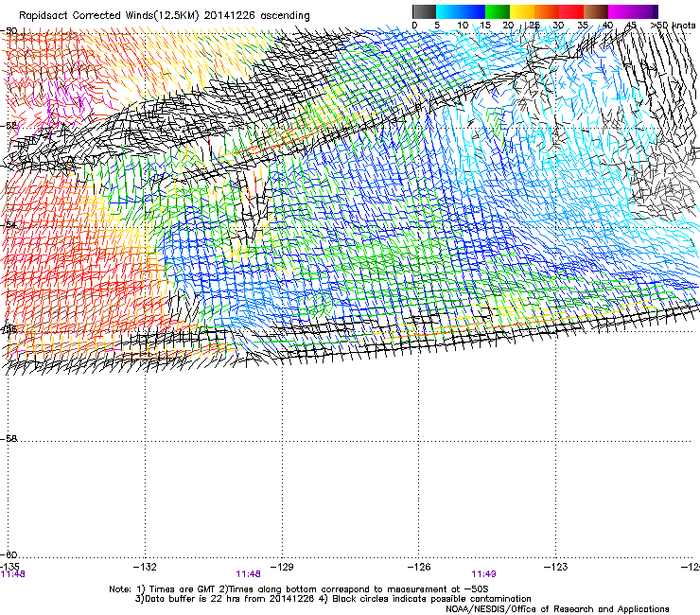The image size is (700, 615).
Task: Click the '>50 knots' legend label
Action: click(x=673, y=25)
